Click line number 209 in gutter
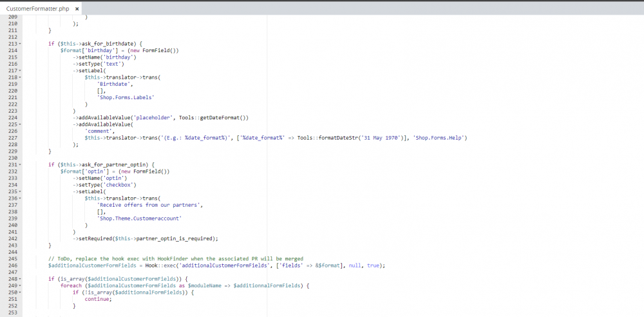Viewport: 644px width, 317px height. tap(12, 17)
